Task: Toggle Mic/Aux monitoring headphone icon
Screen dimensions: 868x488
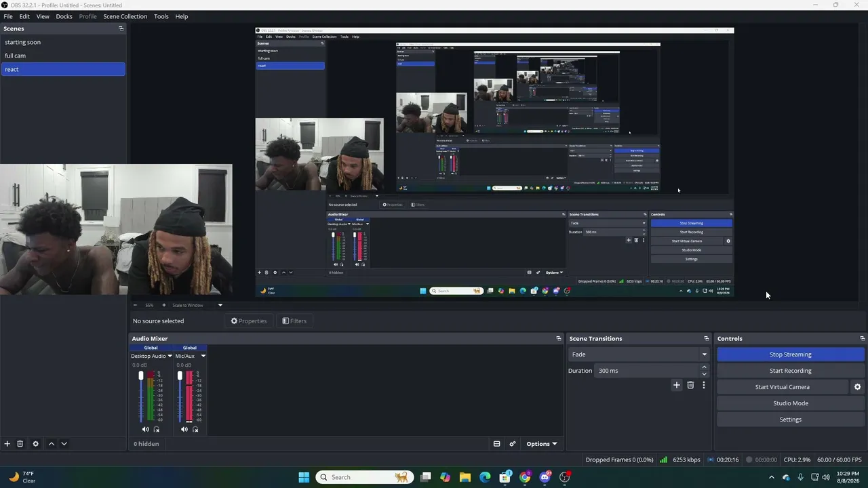Action: (195, 429)
